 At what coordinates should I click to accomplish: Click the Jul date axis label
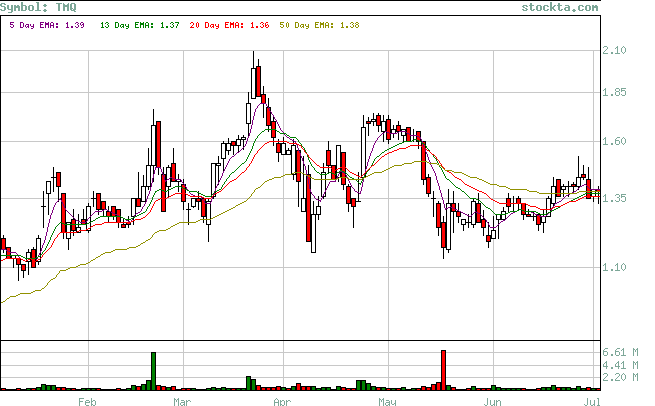[592, 402]
